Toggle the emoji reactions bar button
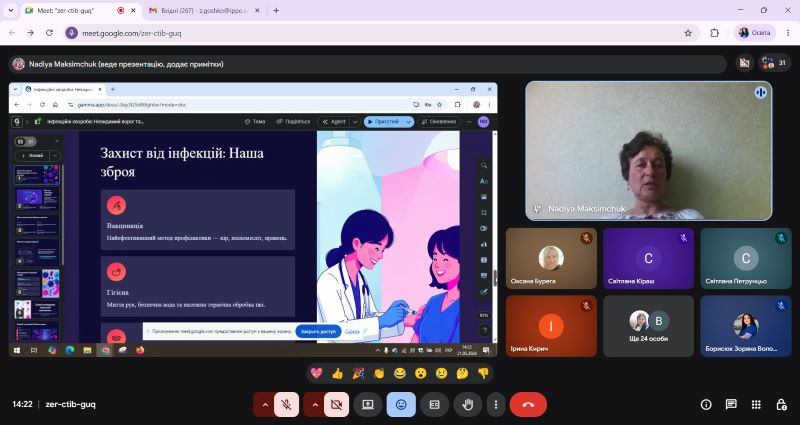The image size is (800, 425). coord(401,405)
